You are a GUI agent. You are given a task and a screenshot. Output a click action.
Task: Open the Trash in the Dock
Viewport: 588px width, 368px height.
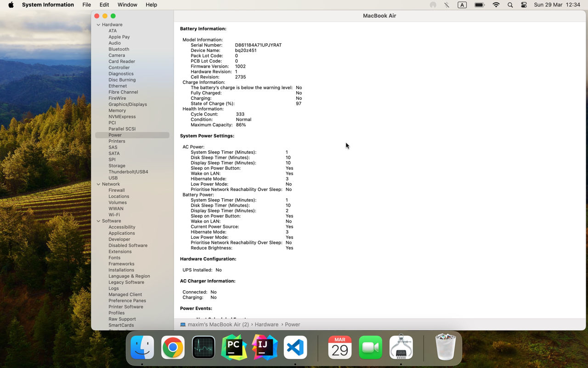(x=445, y=347)
